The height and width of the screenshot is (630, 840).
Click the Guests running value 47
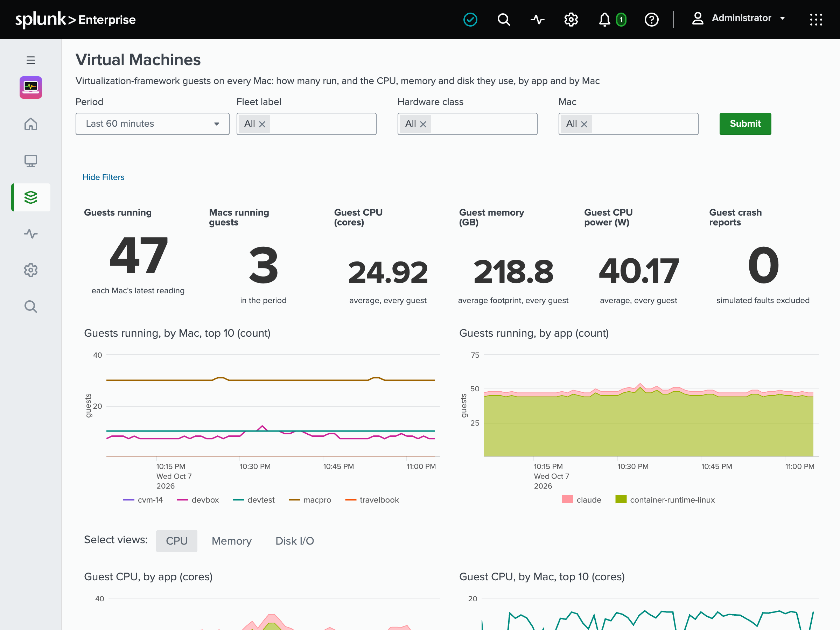click(138, 255)
